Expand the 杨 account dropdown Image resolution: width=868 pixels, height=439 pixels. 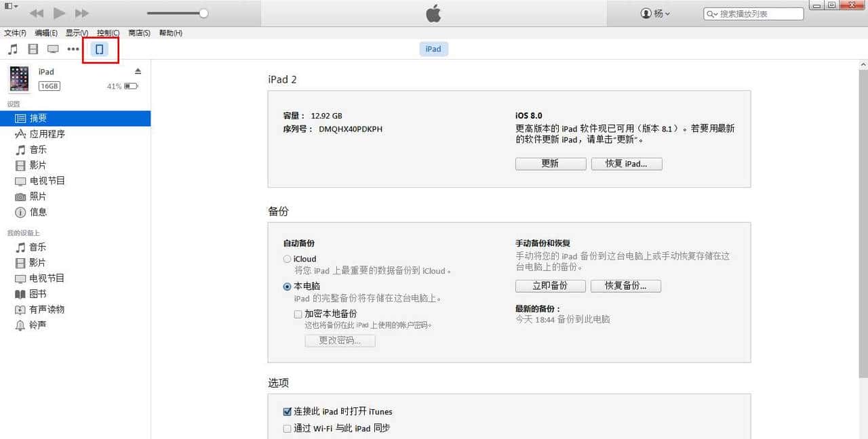[655, 14]
